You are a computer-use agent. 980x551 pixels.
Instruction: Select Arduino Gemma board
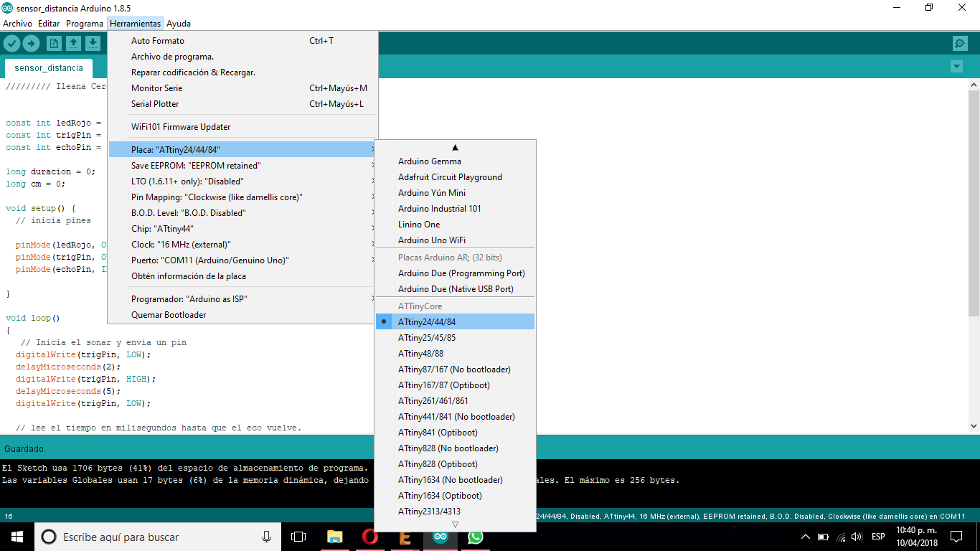tap(455, 161)
